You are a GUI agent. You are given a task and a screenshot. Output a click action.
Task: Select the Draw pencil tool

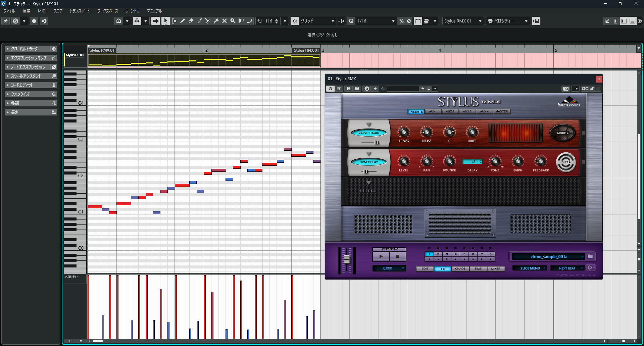coord(182,21)
